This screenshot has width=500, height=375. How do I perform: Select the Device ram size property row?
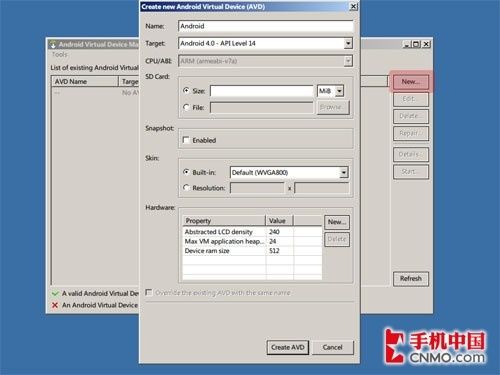click(252, 251)
